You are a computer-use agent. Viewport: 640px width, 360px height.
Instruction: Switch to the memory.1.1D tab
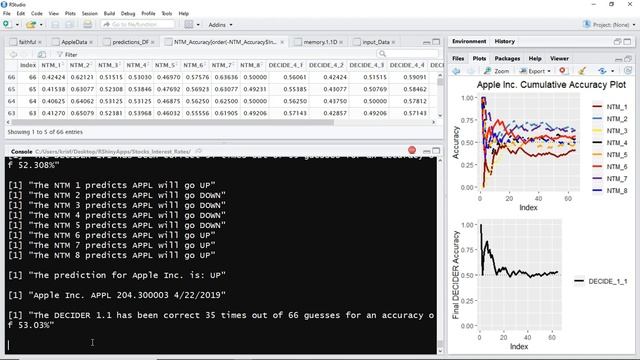320,42
